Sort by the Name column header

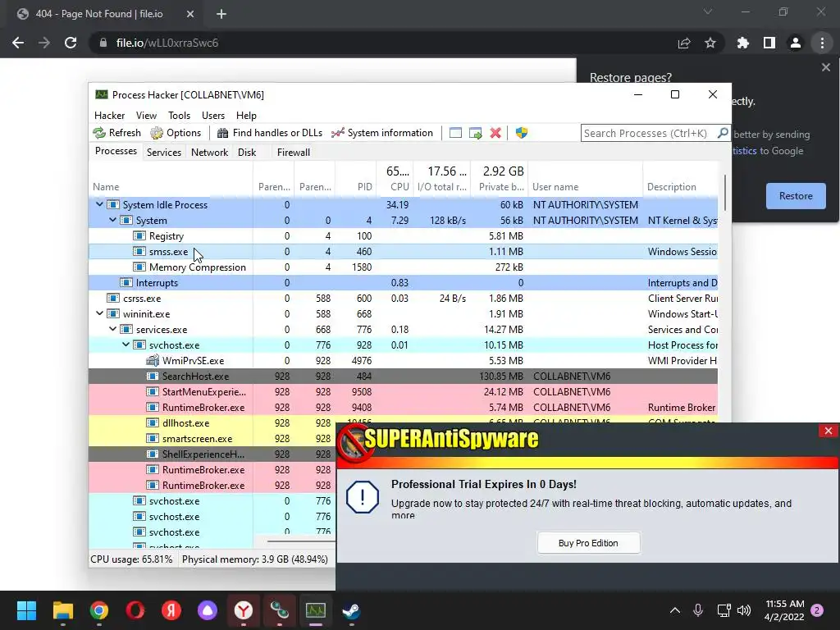pyautogui.click(x=171, y=187)
